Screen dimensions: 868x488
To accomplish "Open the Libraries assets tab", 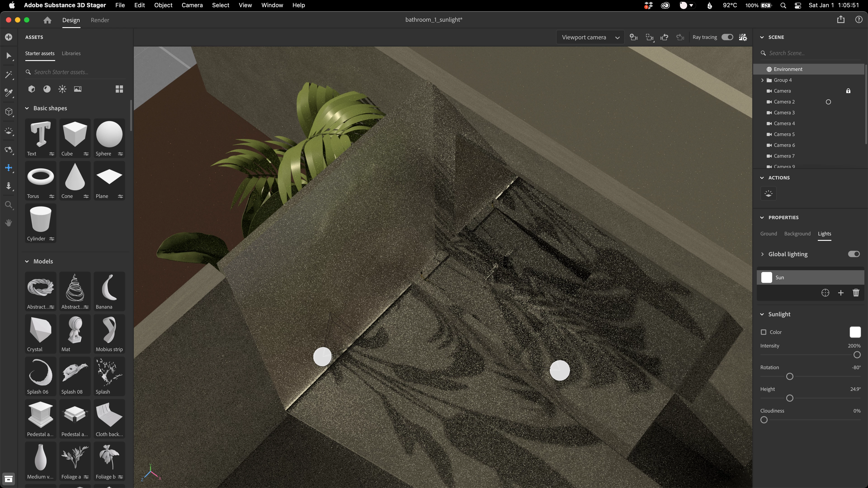I will coord(71,53).
